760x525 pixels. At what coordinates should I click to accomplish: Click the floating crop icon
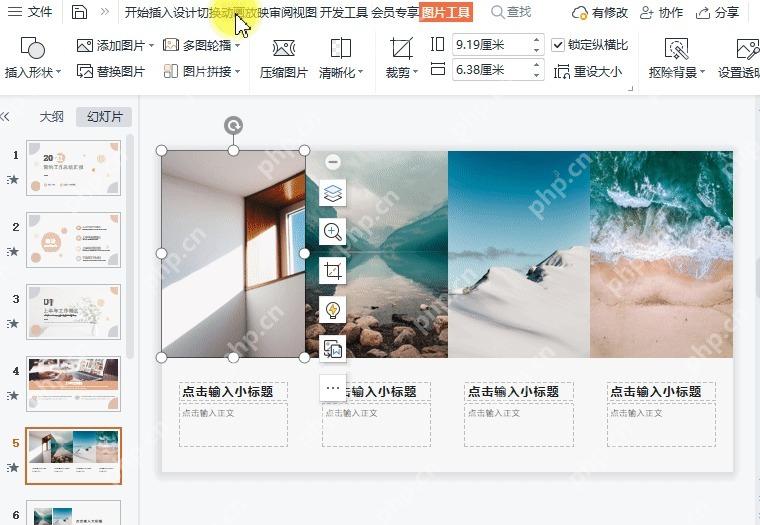pos(333,270)
